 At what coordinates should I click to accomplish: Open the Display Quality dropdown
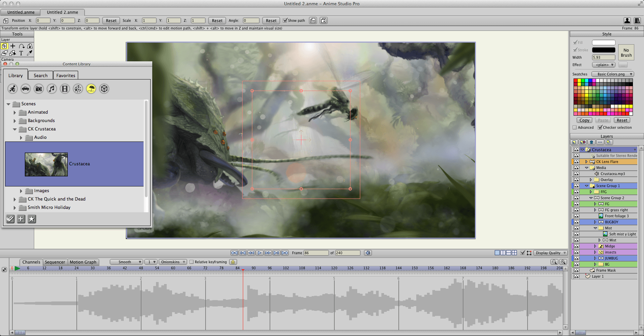pos(550,253)
